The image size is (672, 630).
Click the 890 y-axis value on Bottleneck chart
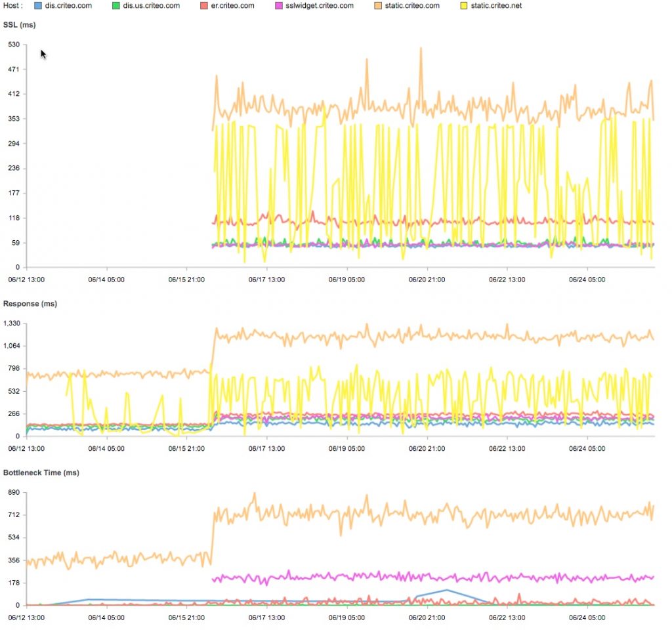click(x=14, y=492)
